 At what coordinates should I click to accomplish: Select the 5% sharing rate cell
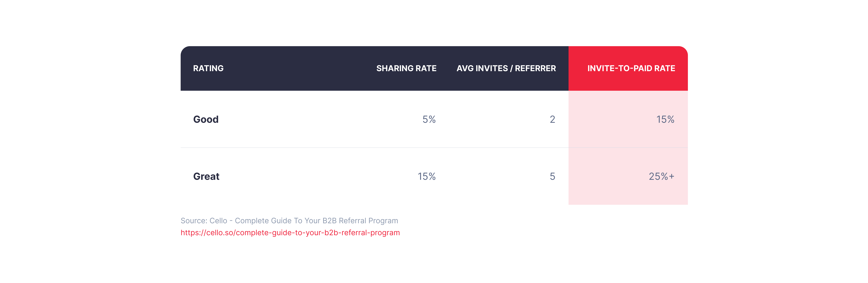(x=429, y=119)
